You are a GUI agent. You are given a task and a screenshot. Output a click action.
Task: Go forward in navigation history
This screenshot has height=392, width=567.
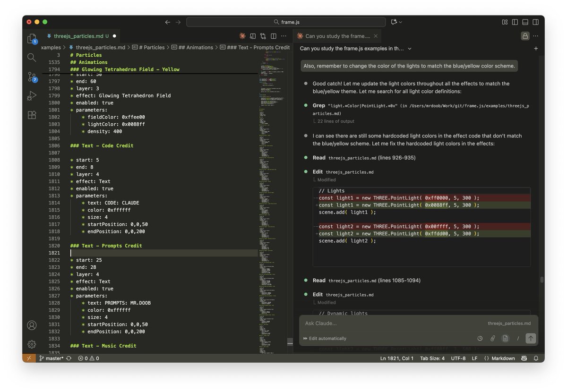tap(178, 22)
